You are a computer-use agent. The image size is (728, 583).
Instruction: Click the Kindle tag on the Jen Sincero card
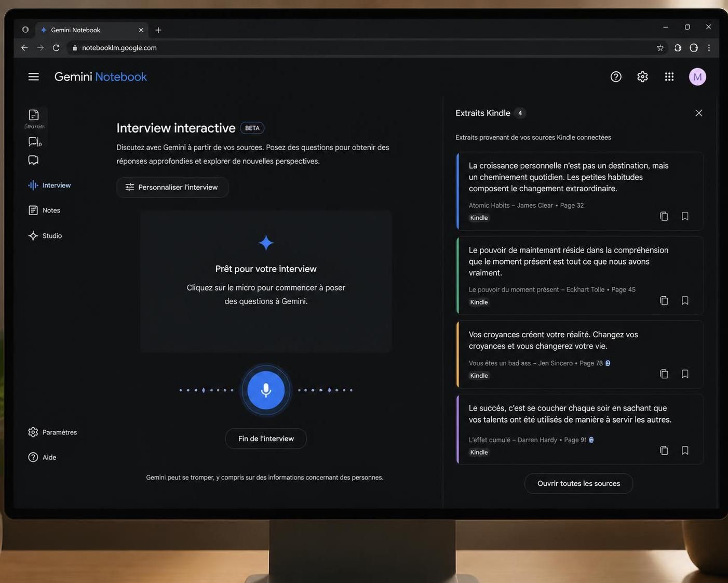[x=479, y=376]
